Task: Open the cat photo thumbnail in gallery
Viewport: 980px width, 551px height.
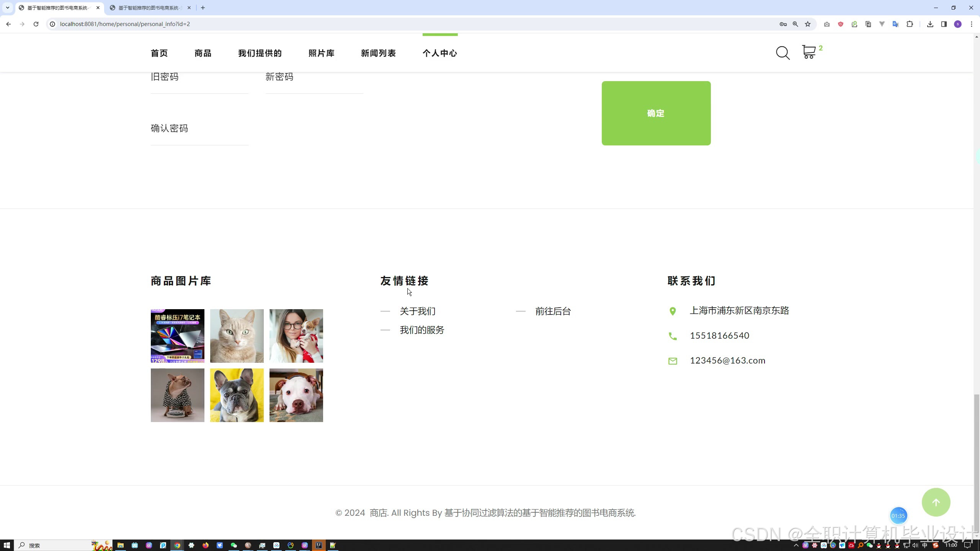Action: (x=237, y=336)
